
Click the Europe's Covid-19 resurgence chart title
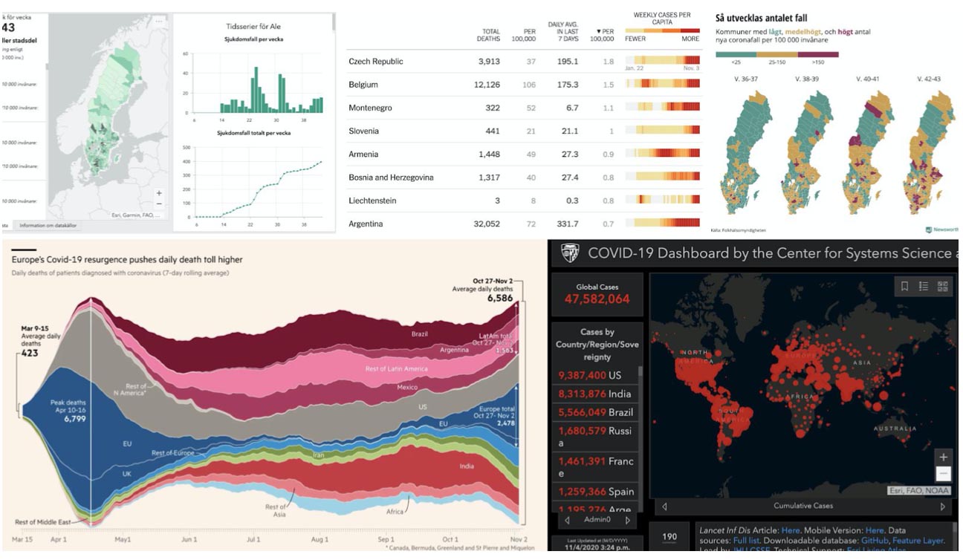(x=127, y=260)
